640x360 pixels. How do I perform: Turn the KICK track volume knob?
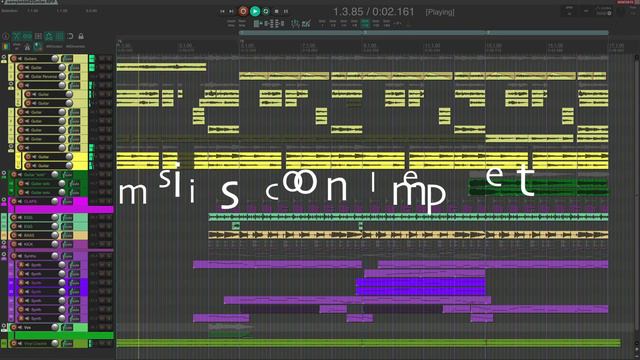coord(55,244)
